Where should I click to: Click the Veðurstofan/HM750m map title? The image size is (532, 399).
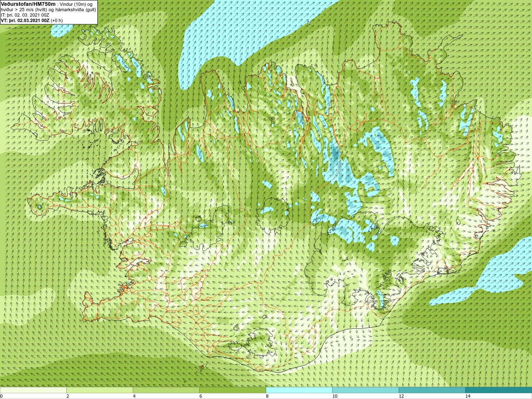(x=28, y=4)
